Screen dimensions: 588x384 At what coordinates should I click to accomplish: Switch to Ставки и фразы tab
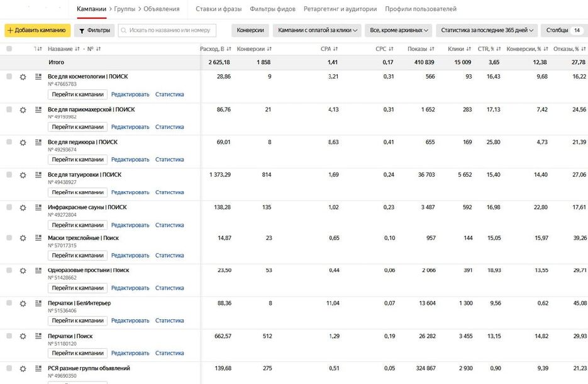pos(219,9)
